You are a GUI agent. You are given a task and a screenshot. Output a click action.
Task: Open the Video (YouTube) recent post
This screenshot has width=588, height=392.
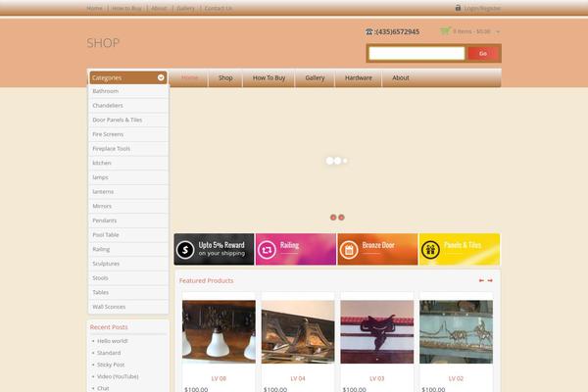coord(118,376)
